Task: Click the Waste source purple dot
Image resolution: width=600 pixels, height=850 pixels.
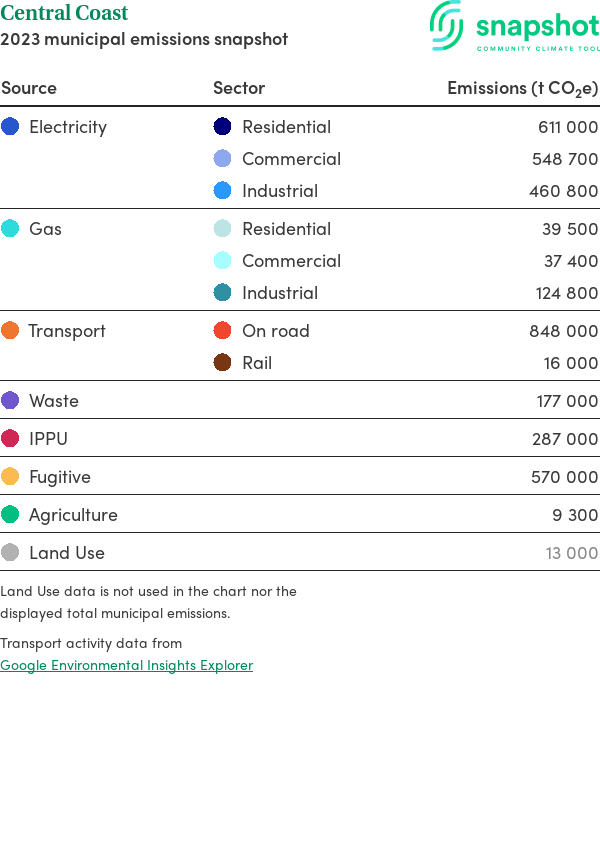Action: pos(10,401)
